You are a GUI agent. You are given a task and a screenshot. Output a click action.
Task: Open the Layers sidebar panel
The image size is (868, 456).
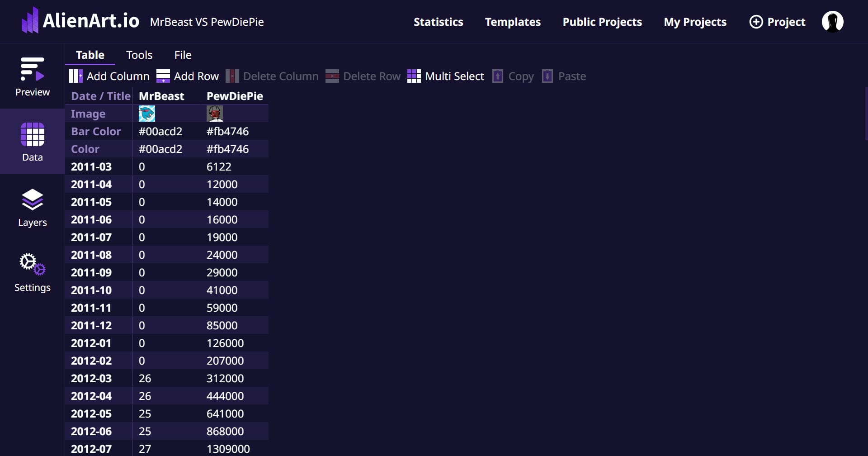pos(32,206)
